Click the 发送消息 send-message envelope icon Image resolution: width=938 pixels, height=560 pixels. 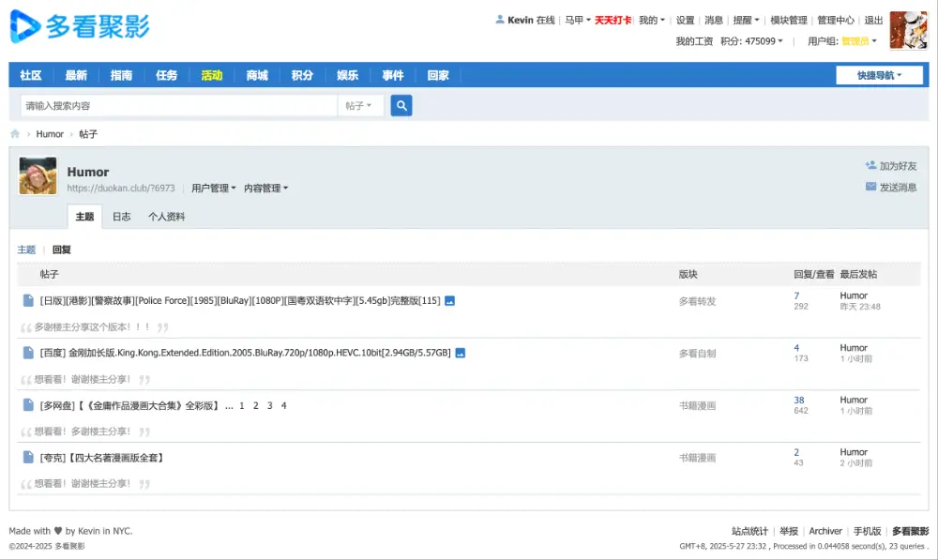pyautogui.click(x=871, y=185)
